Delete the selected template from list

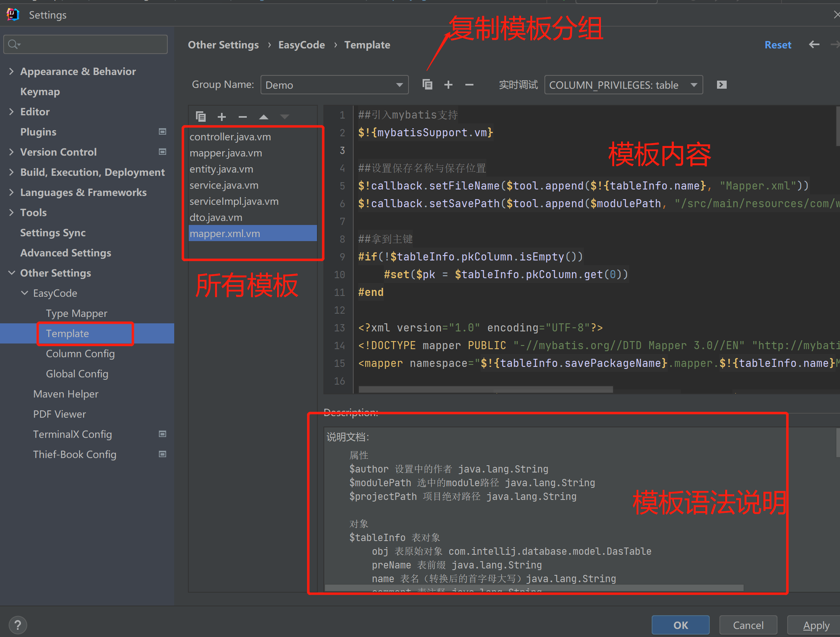click(x=242, y=117)
